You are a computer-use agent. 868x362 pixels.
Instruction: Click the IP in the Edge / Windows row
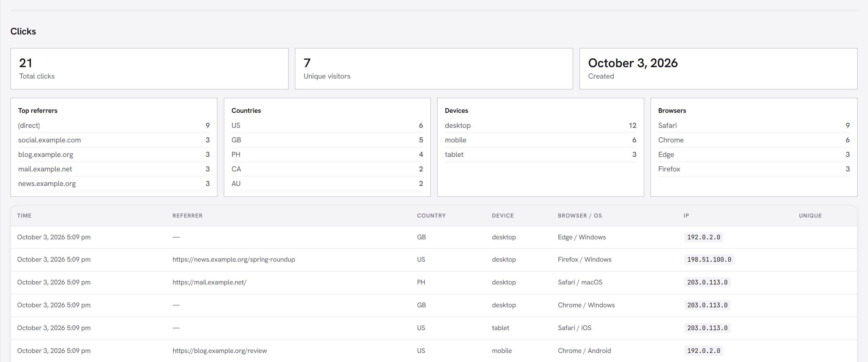pos(704,237)
